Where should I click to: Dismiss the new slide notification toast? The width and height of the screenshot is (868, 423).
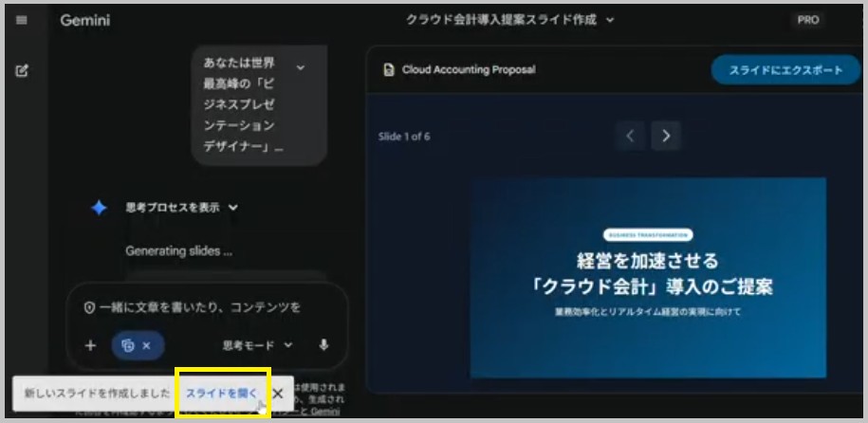(278, 393)
